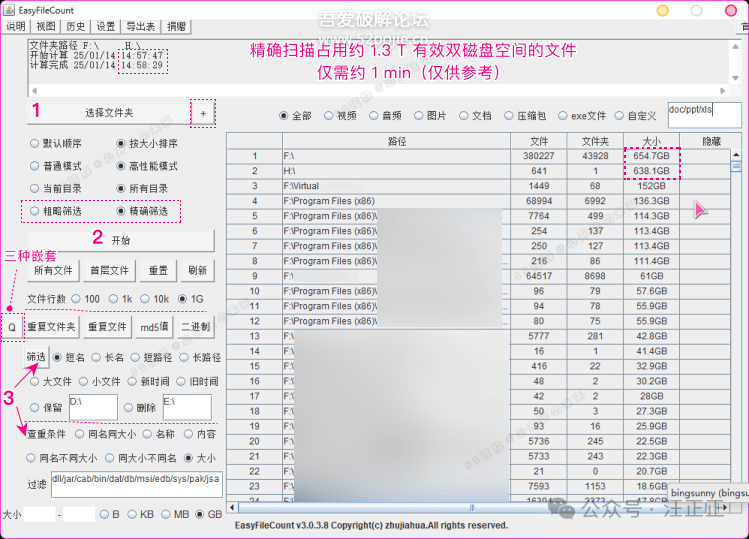Click the F:\Virtual row path cell
Viewport: 749px width, 539px height.
[397, 186]
